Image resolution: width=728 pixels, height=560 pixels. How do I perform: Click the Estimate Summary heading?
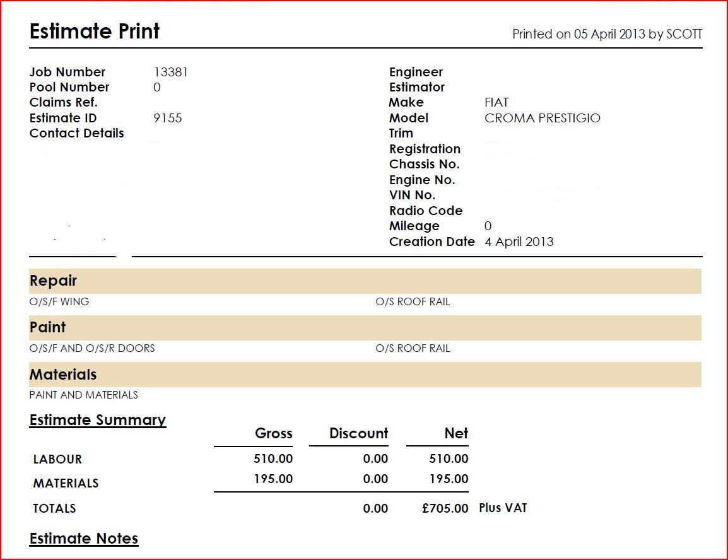coord(98,420)
